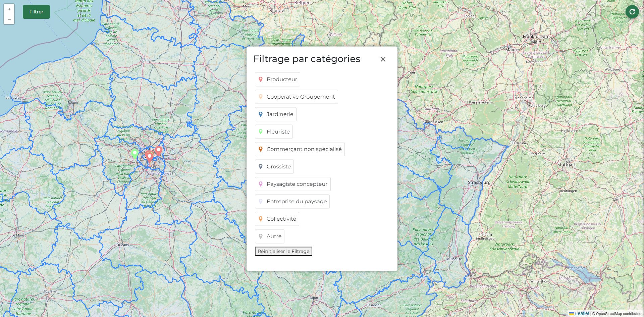The image size is (644, 317).
Task: Toggle the Coopérative Groupement filter
Action: click(296, 97)
